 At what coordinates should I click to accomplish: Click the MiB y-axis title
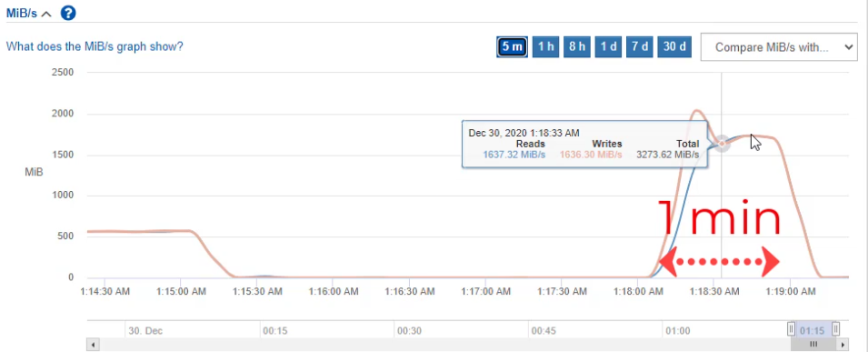point(34,172)
